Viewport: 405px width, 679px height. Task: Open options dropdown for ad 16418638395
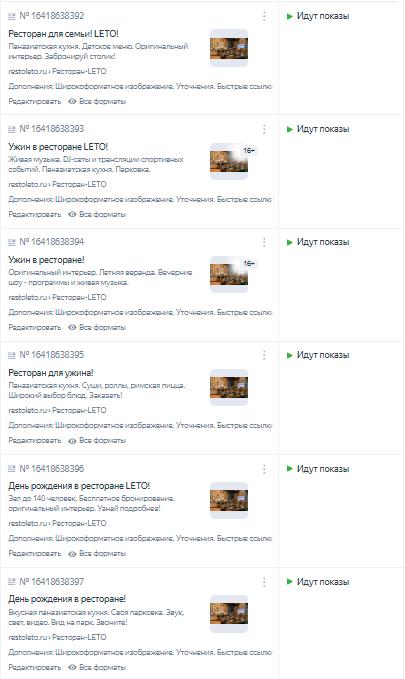(x=264, y=355)
